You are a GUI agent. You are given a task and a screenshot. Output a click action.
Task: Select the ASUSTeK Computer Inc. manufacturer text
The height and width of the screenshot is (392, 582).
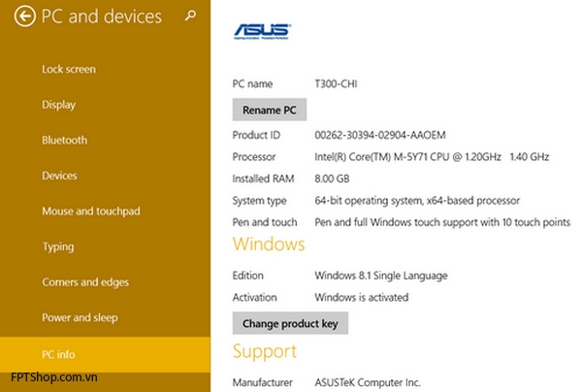click(368, 382)
